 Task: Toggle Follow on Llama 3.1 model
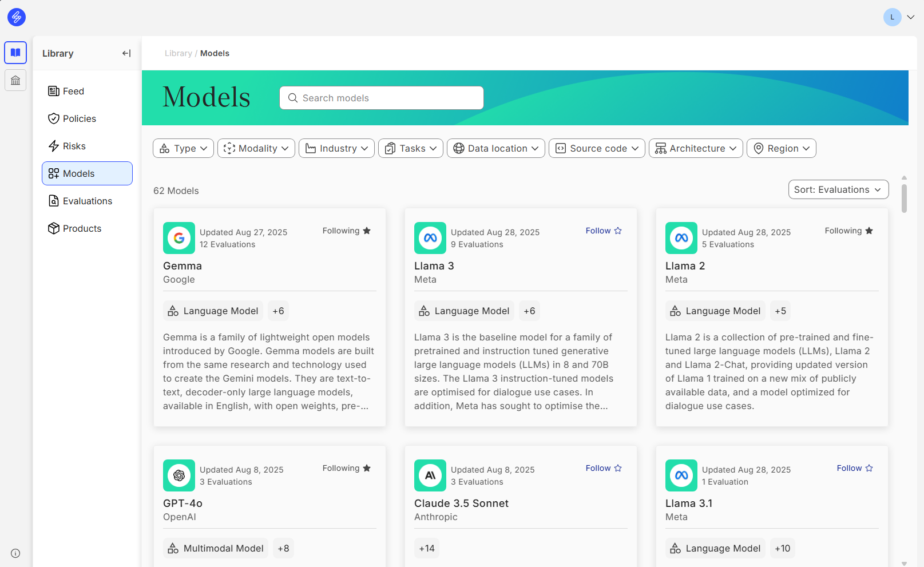(855, 468)
